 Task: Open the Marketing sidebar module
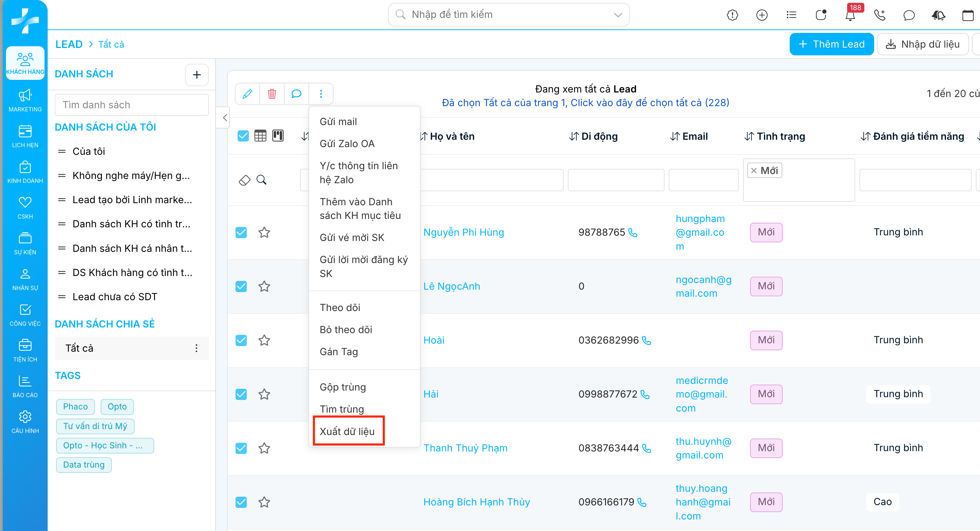pyautogui.click(x=25, y=100)
